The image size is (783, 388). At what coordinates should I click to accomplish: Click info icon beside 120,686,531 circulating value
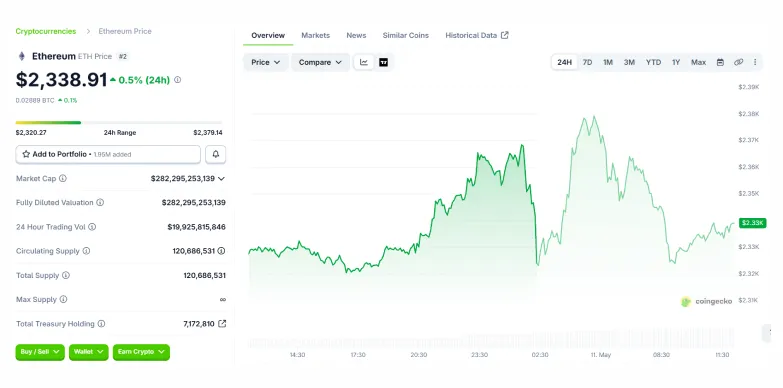point(221,251)
